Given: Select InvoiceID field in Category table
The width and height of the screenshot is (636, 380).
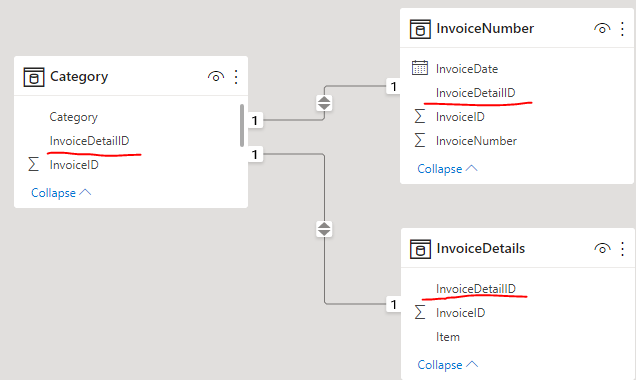Looking at the screenshot, I should (74, 165).
